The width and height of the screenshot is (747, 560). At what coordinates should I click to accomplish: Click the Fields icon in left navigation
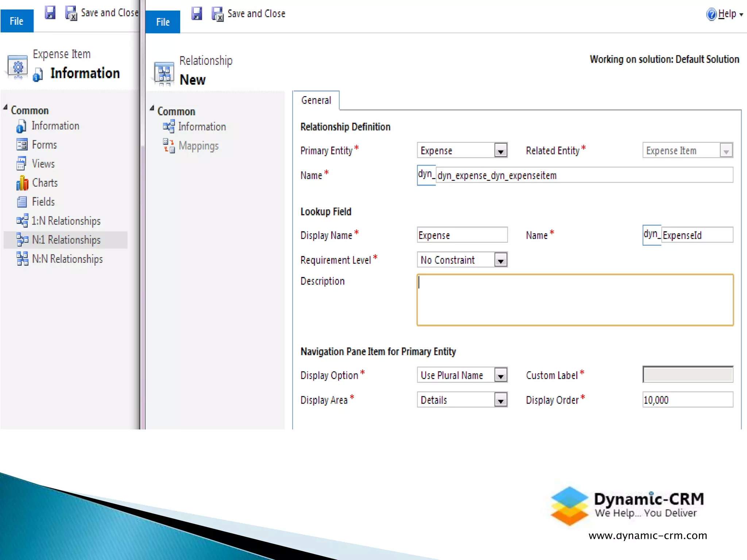[x=22, y=202]
